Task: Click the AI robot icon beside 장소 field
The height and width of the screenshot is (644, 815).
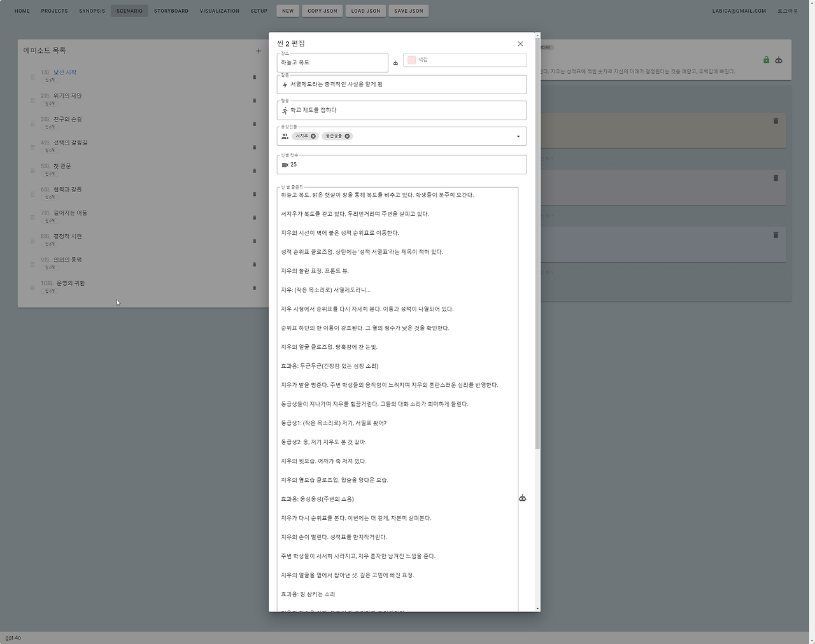Action: [x=395, y=63]
